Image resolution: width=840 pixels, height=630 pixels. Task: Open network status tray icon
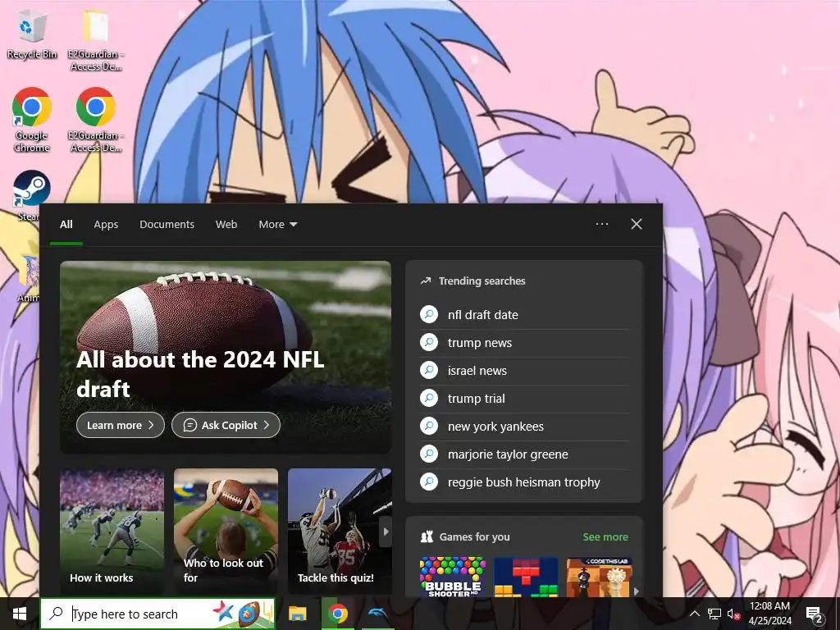click(714, 614)
